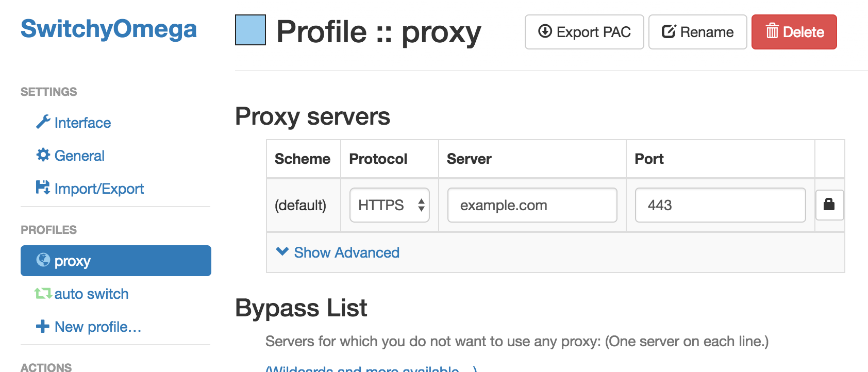Delete the proxy profile
868x372 pixels.
coord(794,32)
